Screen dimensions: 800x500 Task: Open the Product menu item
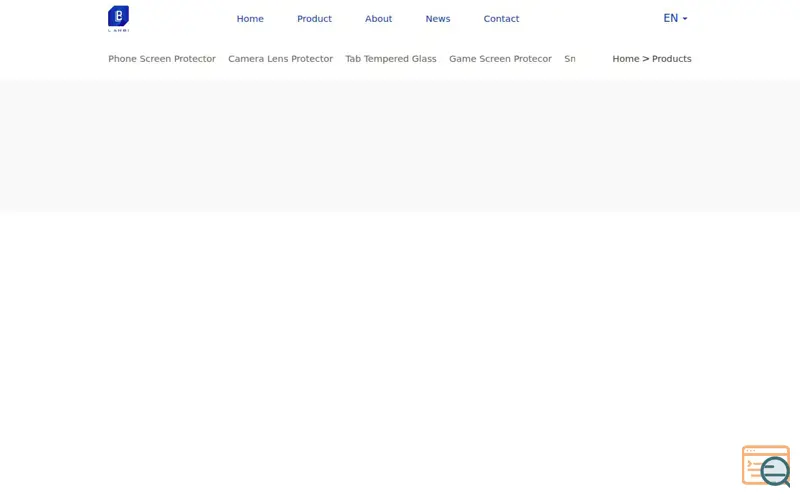point(314,19)
